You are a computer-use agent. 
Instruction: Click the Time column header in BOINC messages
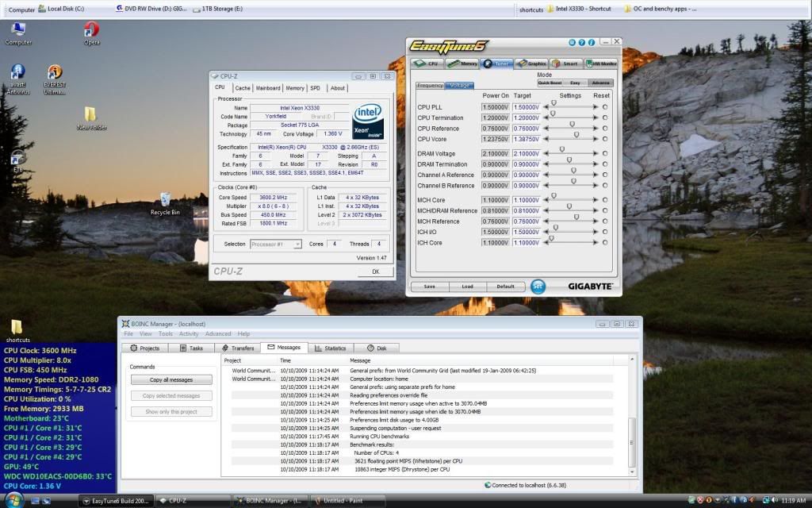tap(312, 360)
